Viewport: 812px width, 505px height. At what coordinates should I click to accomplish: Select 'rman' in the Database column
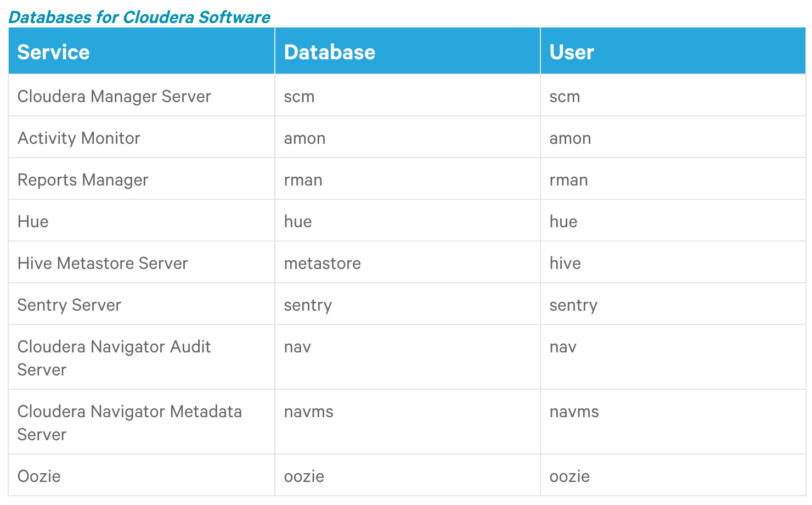click(303, 180)
